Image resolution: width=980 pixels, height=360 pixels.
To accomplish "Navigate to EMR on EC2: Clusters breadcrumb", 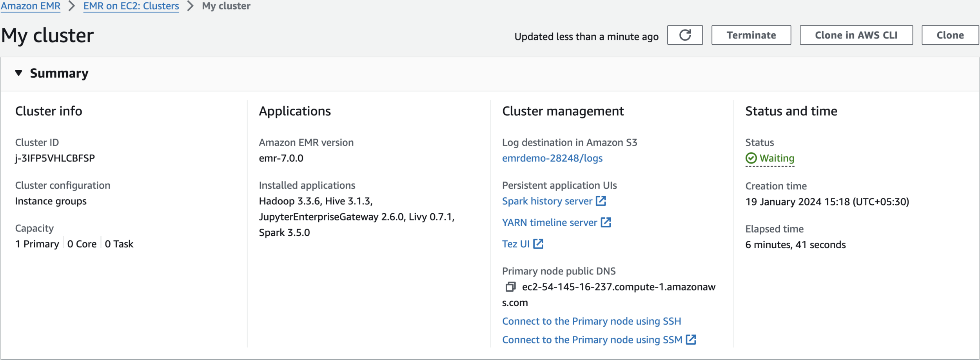I will pos(131,6).
